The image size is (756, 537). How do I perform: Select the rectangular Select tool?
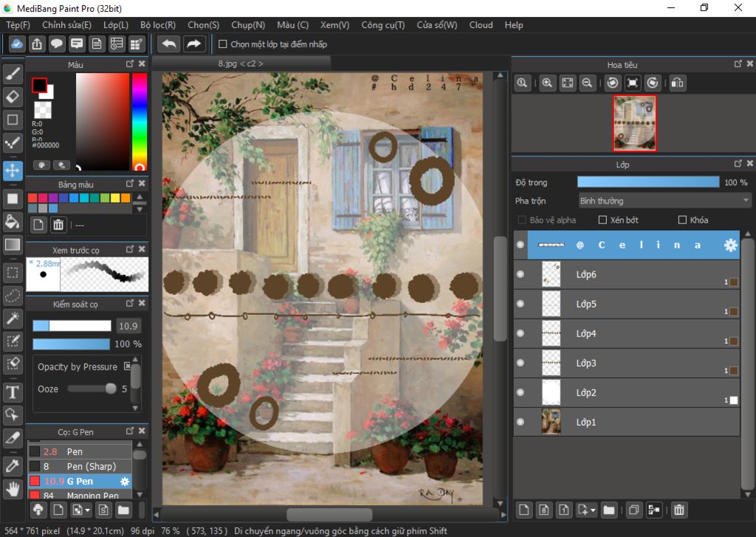[13, 273]
